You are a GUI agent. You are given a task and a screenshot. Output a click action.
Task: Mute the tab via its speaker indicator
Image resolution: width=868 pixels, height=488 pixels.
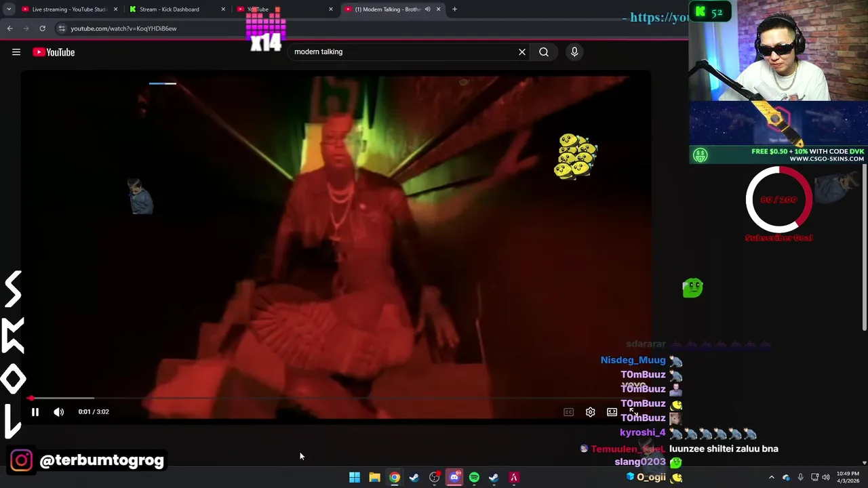coord(427,9)
